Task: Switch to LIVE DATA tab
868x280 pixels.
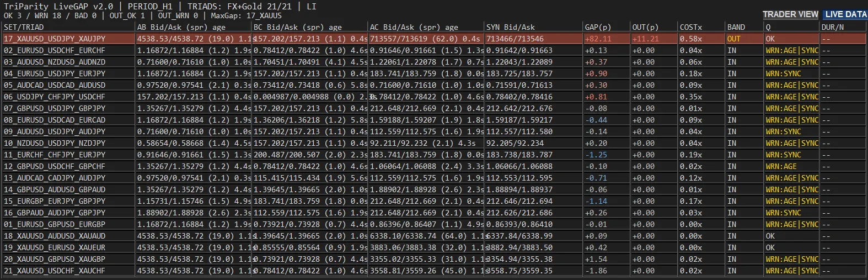Action: (x=845, y=14)
